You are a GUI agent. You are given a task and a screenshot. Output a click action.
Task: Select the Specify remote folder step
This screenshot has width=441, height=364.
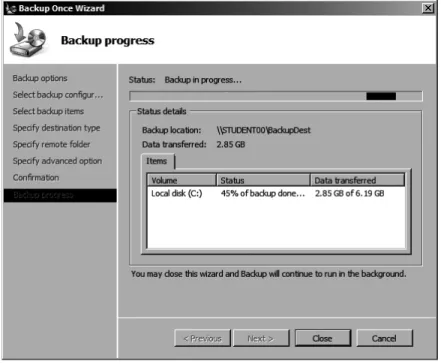[x=51, y=145]
